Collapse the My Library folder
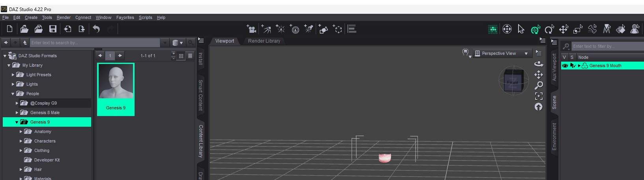The image size is (644, 180). point(9,65)
